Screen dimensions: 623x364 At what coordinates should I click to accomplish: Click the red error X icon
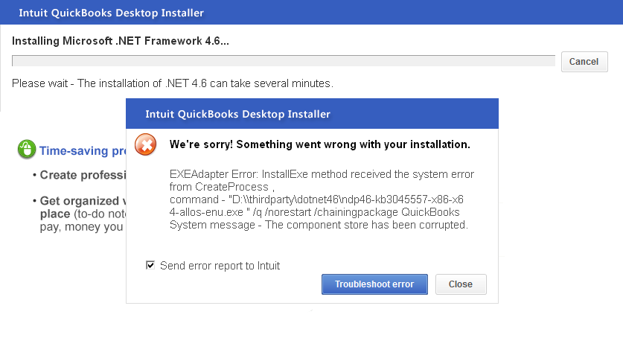tap(147, 144)
